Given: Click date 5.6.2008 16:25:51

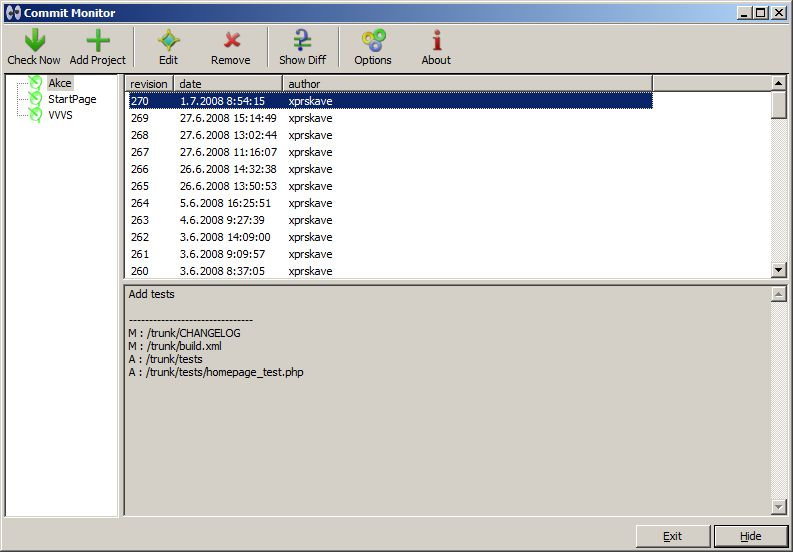Looking at the screenshot, I should click(226, 203).
